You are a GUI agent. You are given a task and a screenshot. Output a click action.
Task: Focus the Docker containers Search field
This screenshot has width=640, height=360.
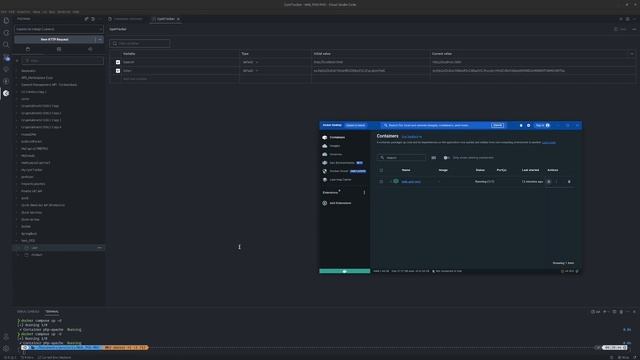pyautogui.click(x=402, y=158)
